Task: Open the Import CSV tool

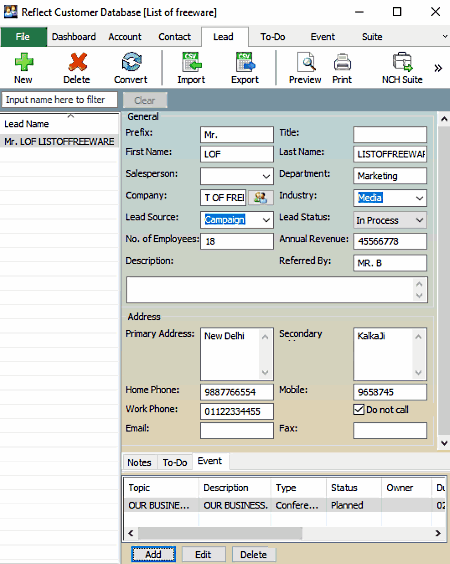Action: tap(191, 68)
